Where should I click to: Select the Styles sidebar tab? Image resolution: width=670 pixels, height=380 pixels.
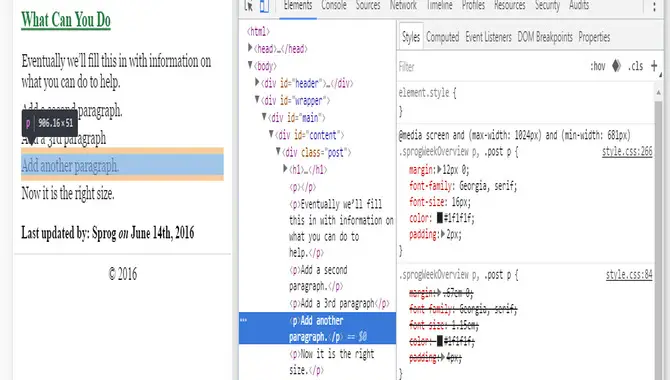coord(411,37)
